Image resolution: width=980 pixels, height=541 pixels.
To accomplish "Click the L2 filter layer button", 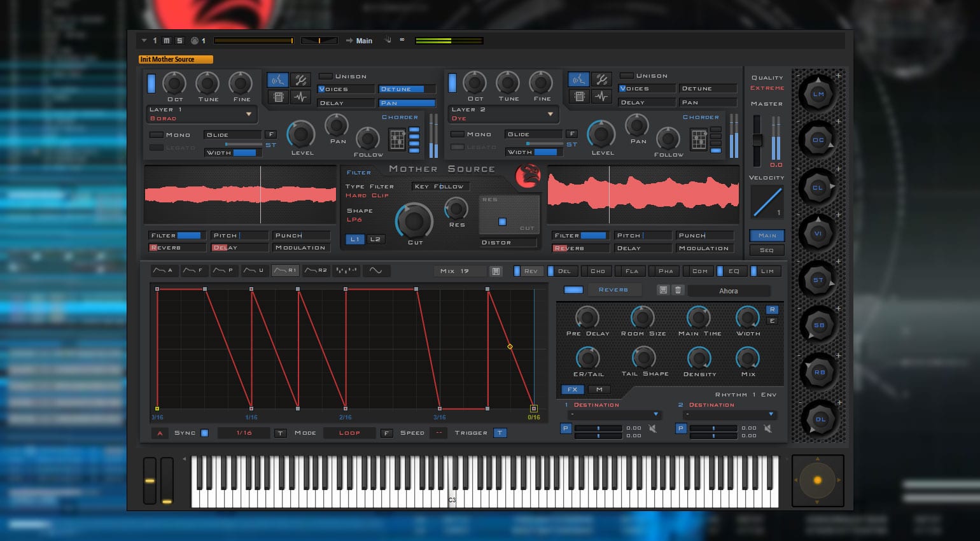I will [x=375, y=239].
